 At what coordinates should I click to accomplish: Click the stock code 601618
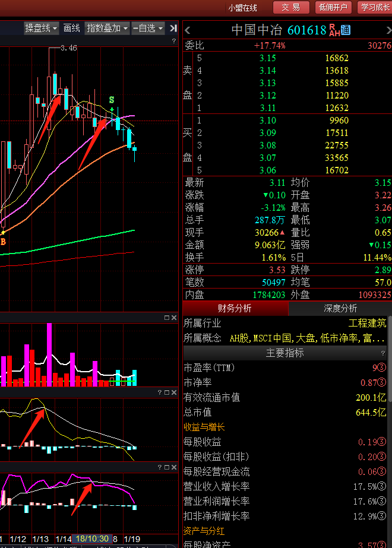(x=306, y=30)
